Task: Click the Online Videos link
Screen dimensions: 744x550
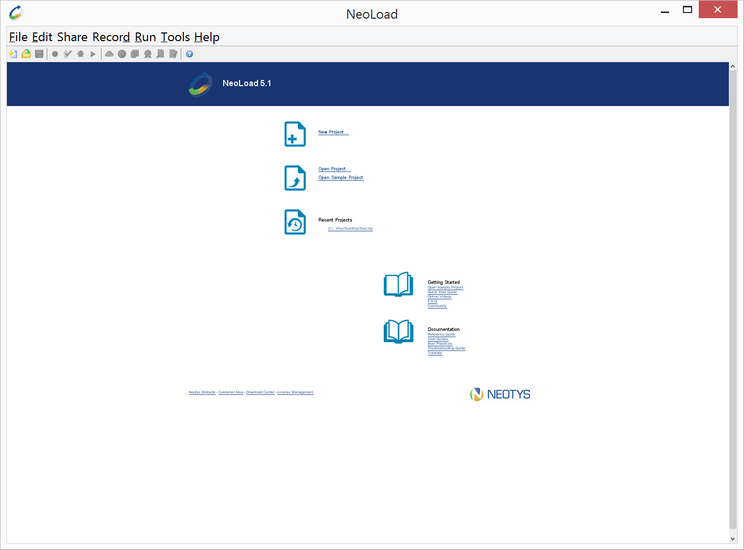Action: click(439, 297)
